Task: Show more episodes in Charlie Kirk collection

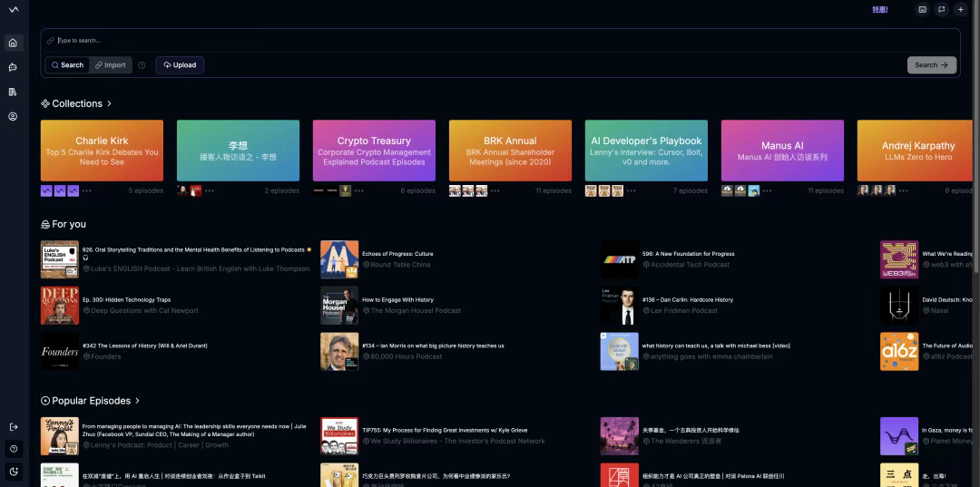Action: pyautogui.click(x=87, y=191)
